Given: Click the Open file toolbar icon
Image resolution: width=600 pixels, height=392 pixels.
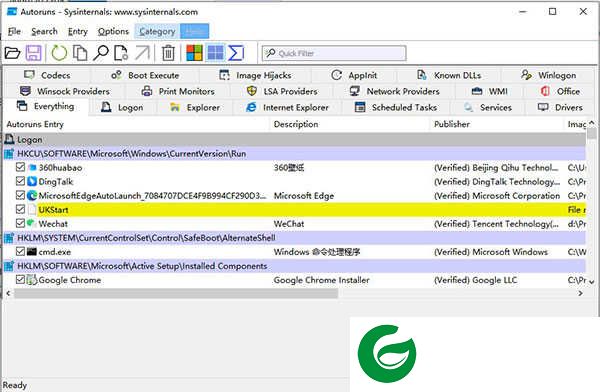Looking at the screenshot, I should [x=12, y=53].
